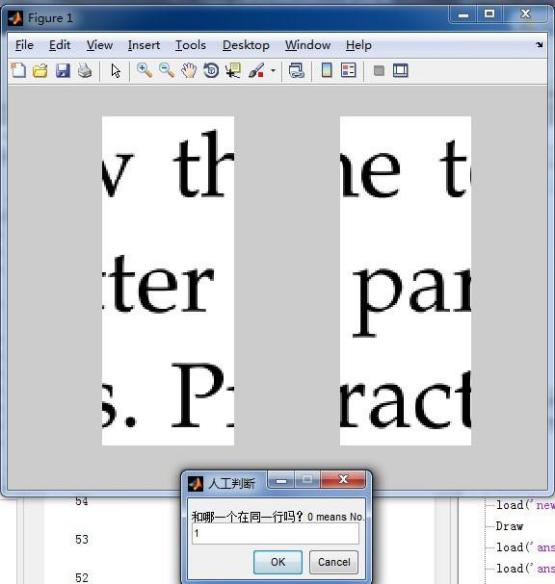Viewport: 555px width, 584px height.
Task: Open the View menu
Action: click(x=99, y=45)
